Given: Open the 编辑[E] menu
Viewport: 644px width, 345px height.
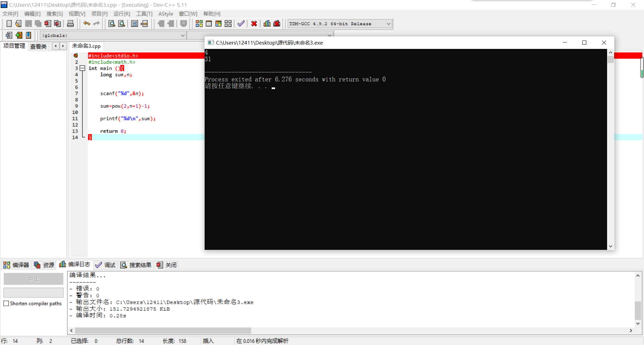Looking at the screenshot, I should 32,14.
